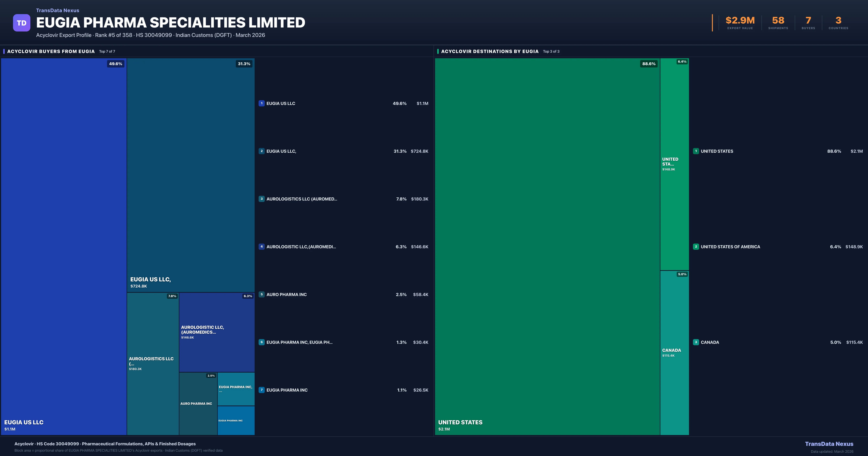This screenshot has width=868, height=456.
Task: Click the TransData Nexus footer brand link
Action: [x=829, y=444]
